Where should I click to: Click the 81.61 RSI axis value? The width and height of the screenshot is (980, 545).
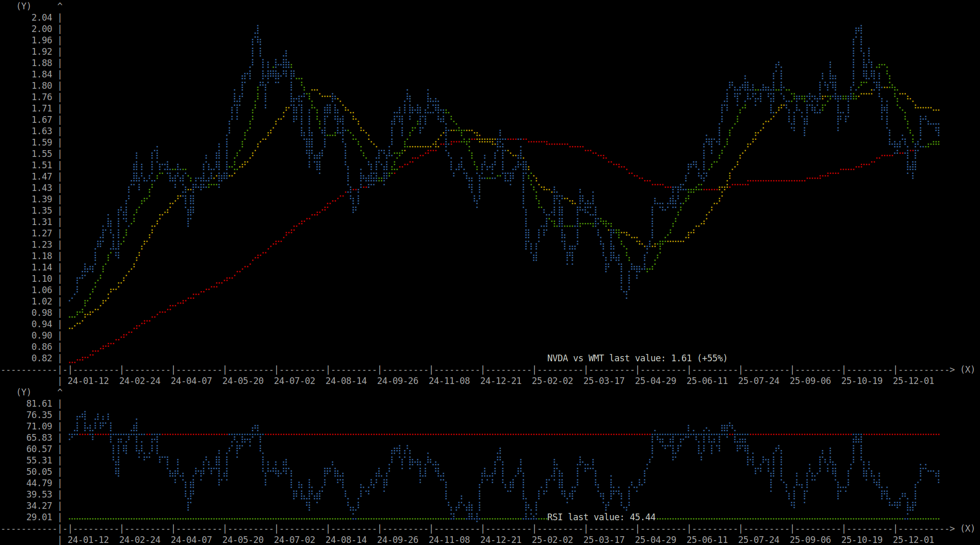pos(39,404)
